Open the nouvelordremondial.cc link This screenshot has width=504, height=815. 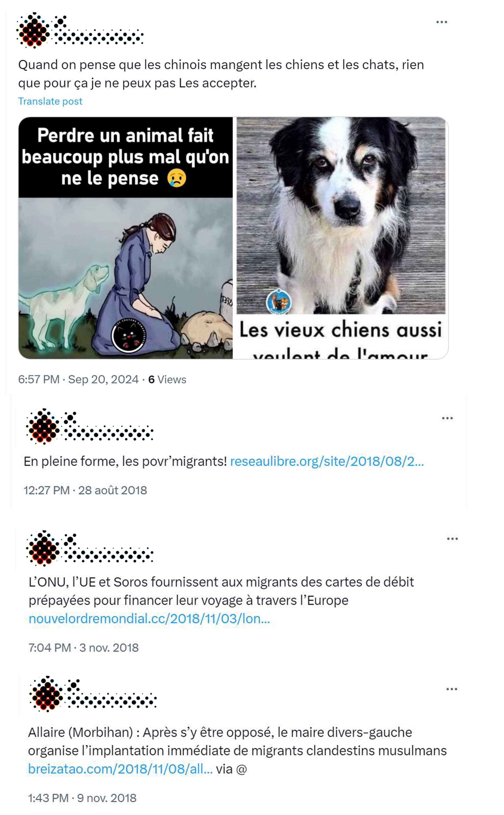point(149,618)
